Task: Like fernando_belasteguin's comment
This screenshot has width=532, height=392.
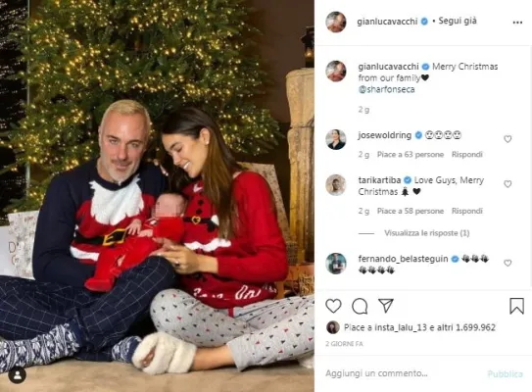Action: click(x=508, y=263)
